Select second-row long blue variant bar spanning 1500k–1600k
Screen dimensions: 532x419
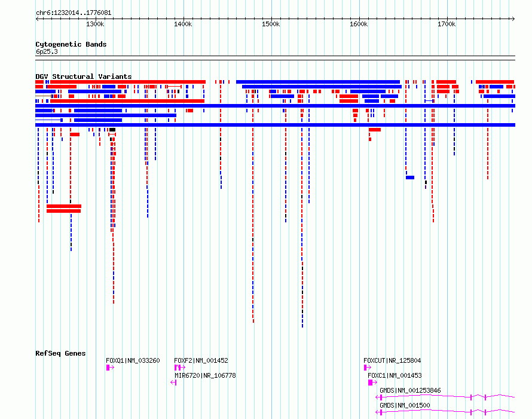322,87
